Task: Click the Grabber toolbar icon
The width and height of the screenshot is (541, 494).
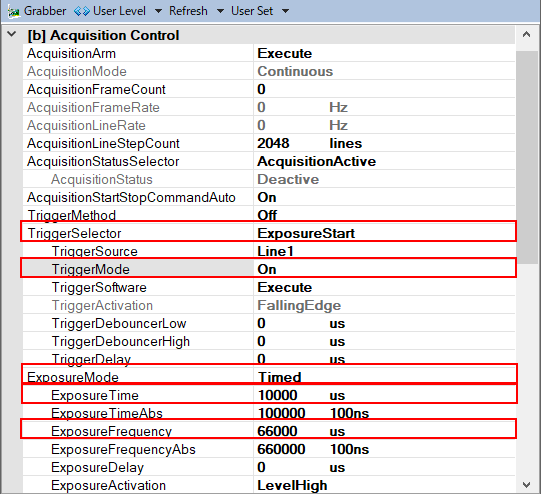Action: (14, 11)
